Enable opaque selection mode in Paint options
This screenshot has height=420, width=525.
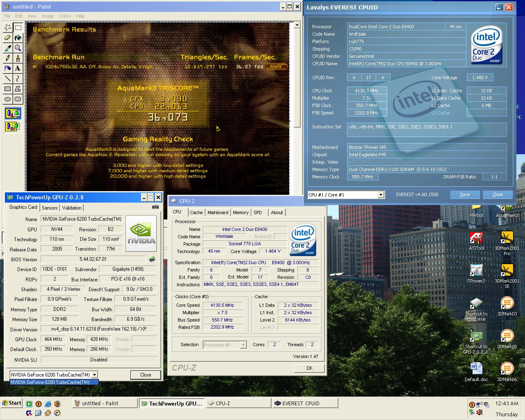(x=13, y=113)
